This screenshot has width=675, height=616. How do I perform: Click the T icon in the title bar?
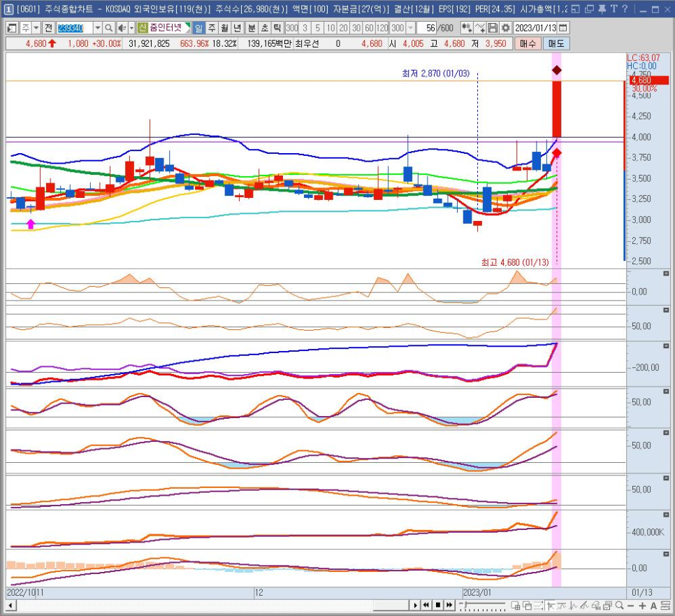614,8
